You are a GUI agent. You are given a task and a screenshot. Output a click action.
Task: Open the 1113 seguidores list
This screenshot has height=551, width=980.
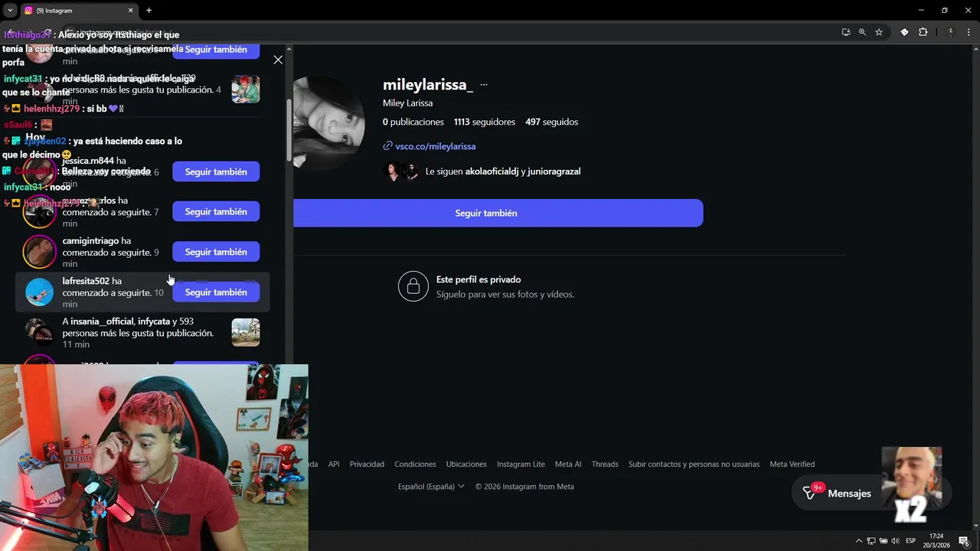tap(485, 122)
